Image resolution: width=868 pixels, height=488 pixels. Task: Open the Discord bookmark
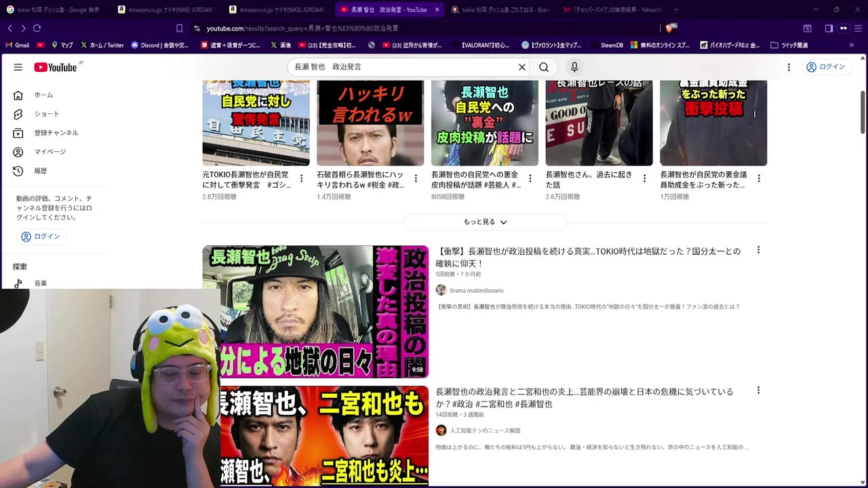pos(160,45)
